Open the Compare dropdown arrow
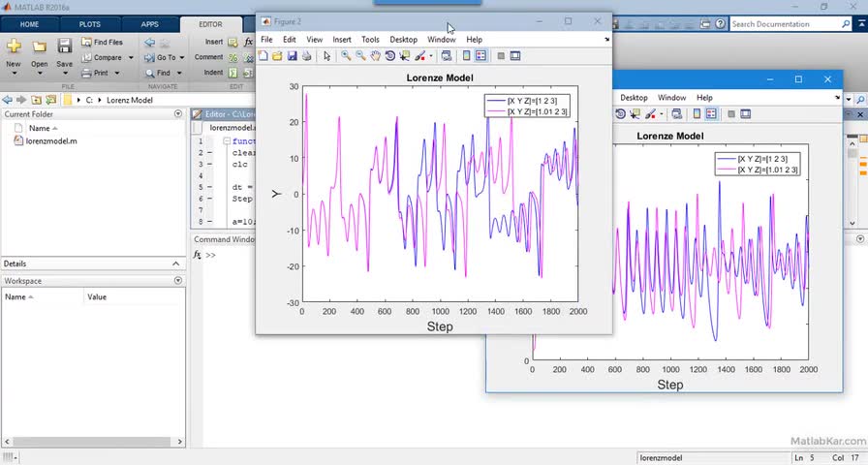Screen dimensions: 868x465 tap(131, 57)
